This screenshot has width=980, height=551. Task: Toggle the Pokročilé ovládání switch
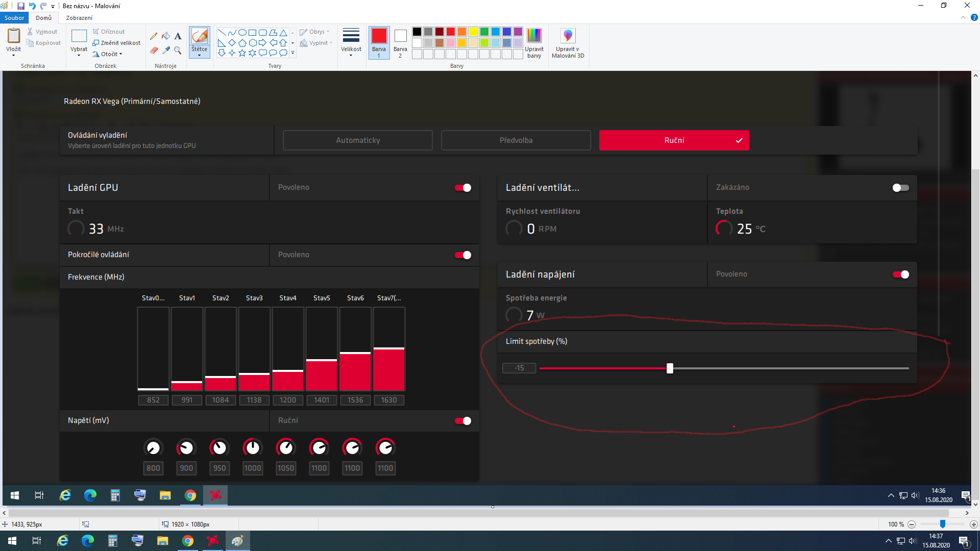(463, 255)
